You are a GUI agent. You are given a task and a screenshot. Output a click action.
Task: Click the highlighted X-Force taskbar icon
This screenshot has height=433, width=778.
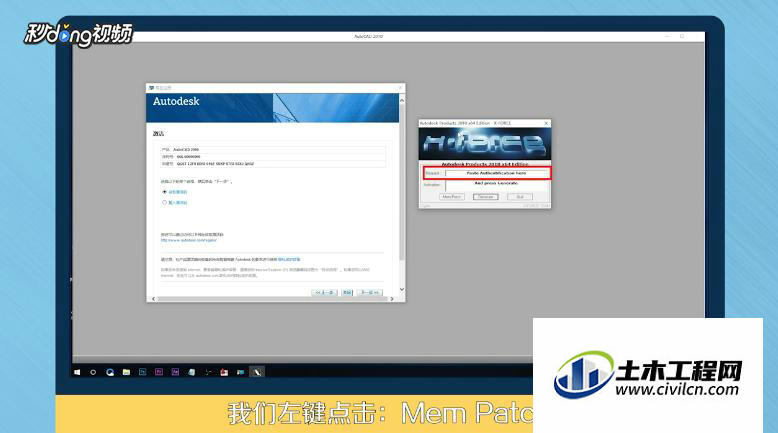pos(257,372)
